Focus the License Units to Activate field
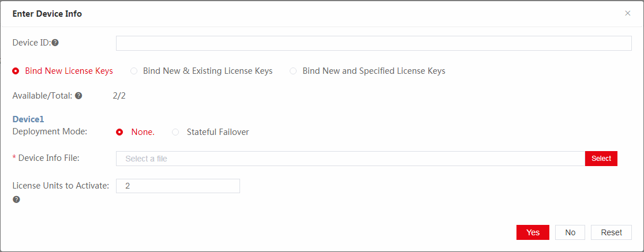644x252 pixels. click(178, 186)
